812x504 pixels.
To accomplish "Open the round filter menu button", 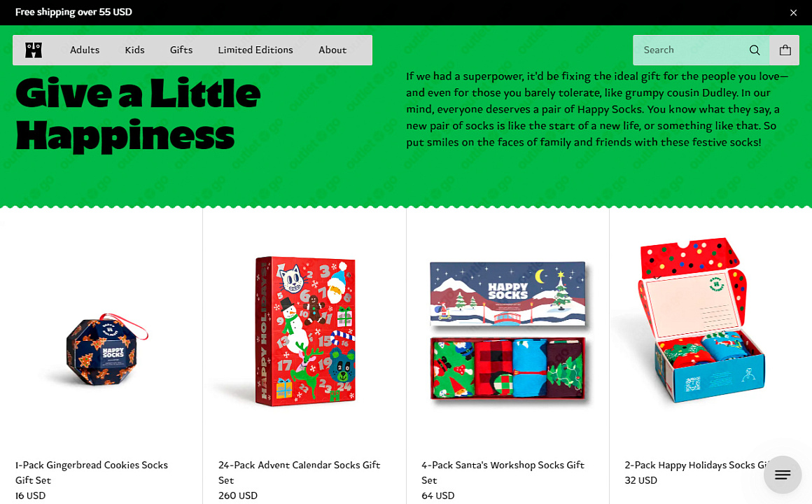I will pyautogui.click(x=783, y=475).
